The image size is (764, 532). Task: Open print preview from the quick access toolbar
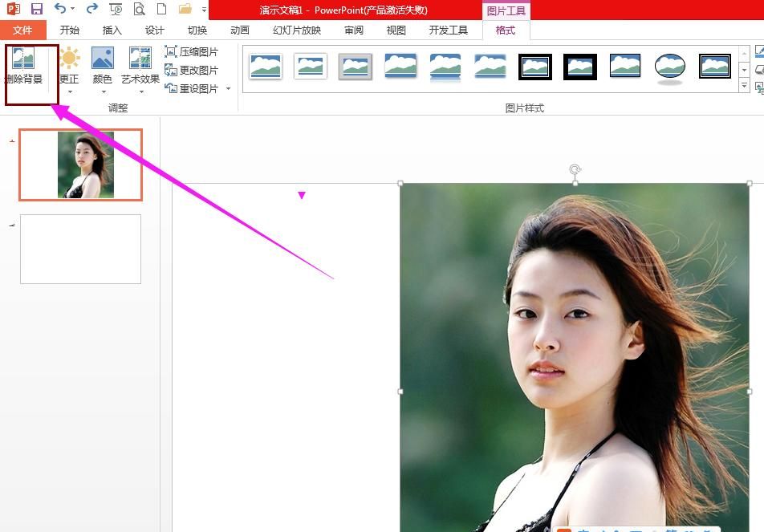[139, 10]
